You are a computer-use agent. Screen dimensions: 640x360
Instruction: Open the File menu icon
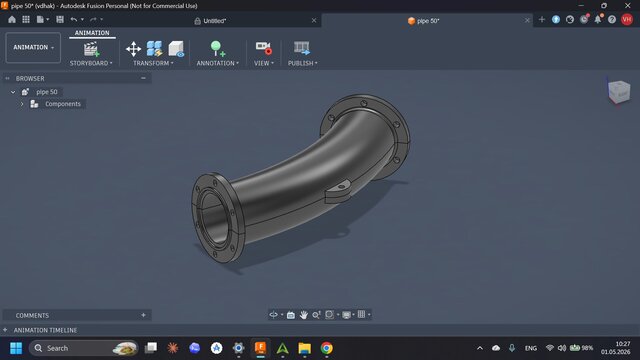tap(40, 19)
